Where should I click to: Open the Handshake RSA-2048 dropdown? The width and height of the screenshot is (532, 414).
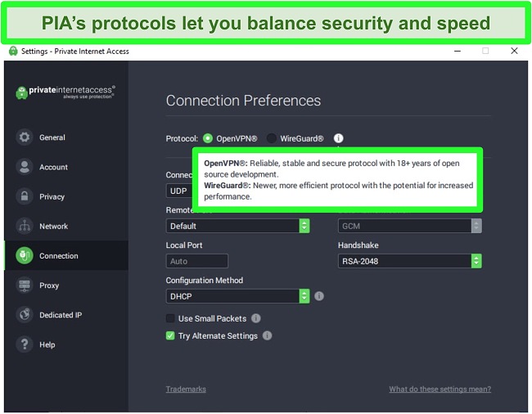point(410,261)
